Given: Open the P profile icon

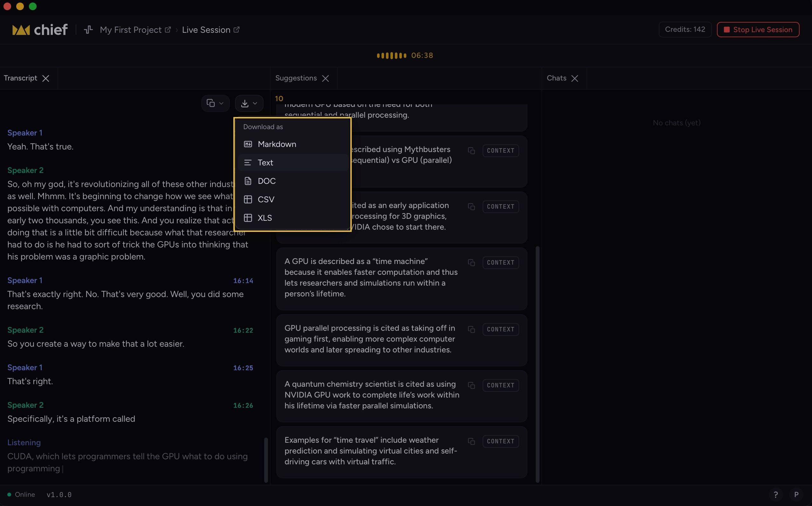Looking at the screenshot, I should (x=796, y=495).
